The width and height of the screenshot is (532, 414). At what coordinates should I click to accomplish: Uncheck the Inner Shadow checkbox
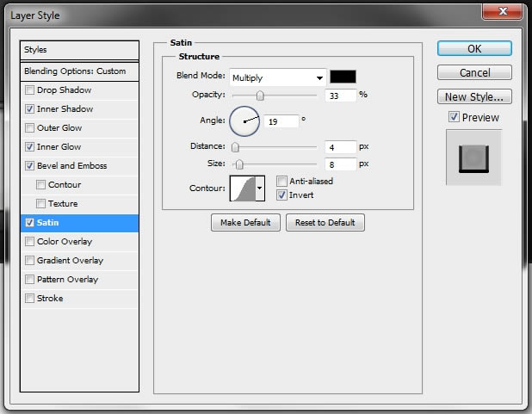click(x=30, y=109)
